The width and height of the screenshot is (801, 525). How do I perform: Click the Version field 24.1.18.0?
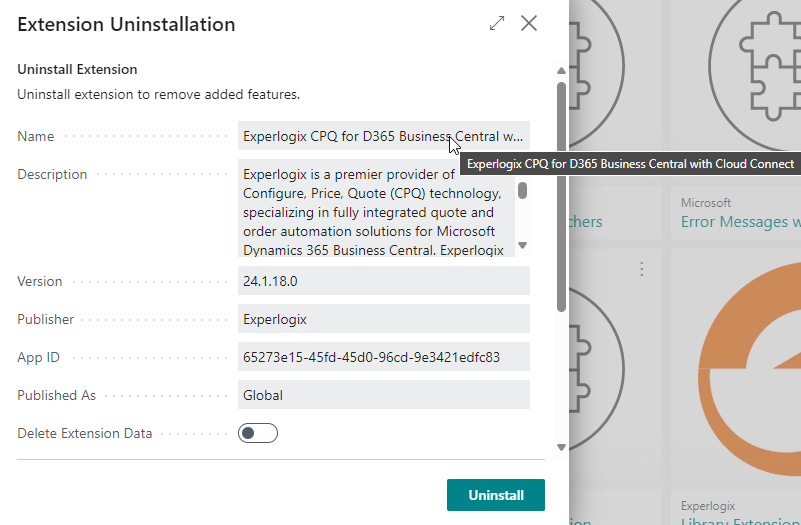tap(384, 281)
